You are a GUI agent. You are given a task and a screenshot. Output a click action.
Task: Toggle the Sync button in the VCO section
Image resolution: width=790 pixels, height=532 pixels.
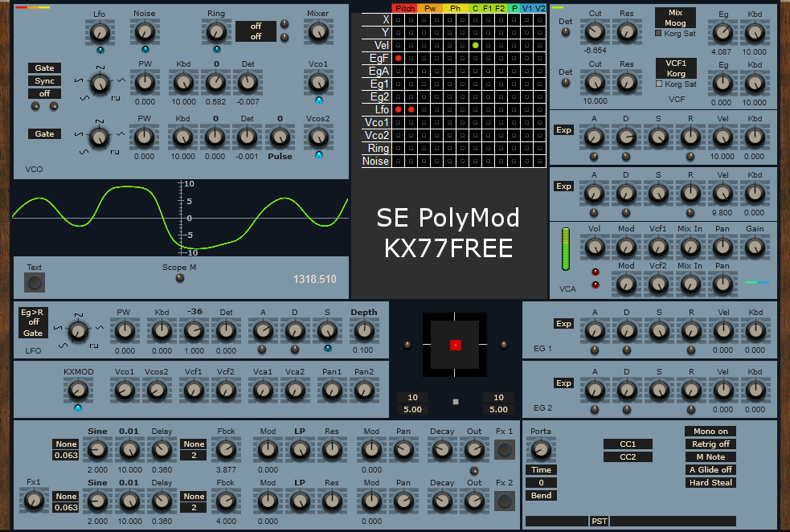coord(44,80)
